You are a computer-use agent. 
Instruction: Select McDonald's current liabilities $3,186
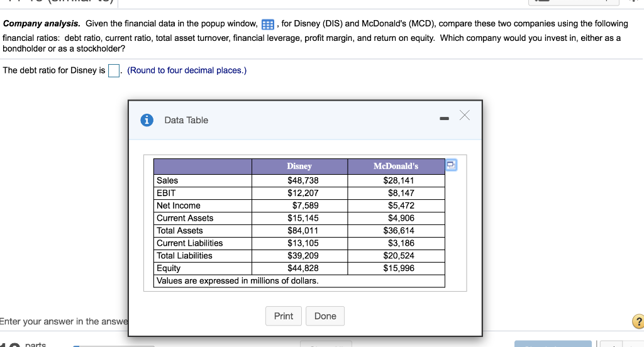pos(401,243)
